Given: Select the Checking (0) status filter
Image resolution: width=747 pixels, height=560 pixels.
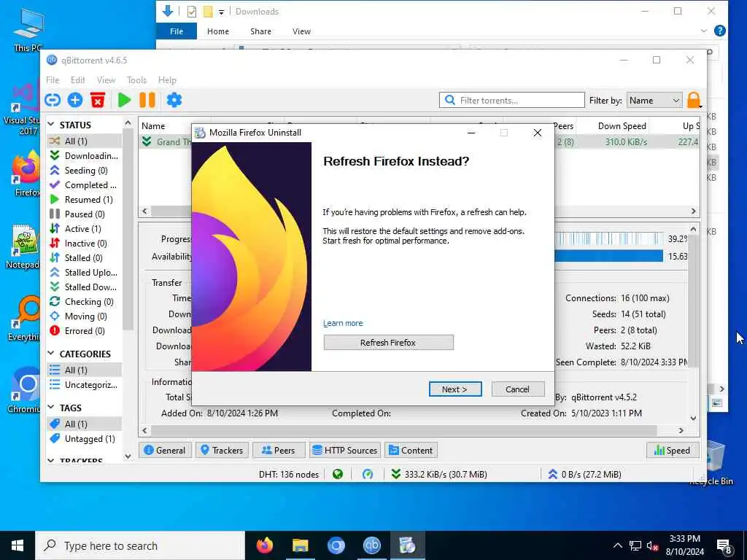Looking at the screenshot, I should click(85, 302).
